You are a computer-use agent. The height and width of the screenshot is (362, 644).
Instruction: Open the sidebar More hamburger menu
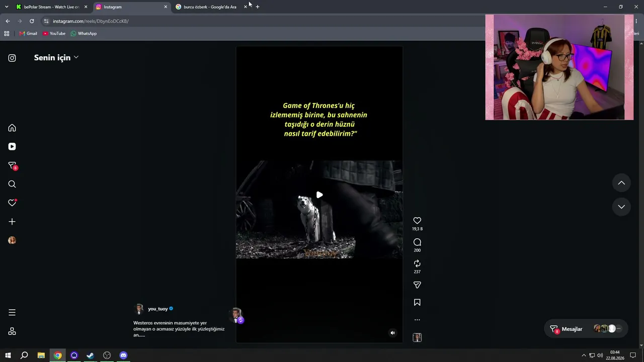click(x=12, y=313)
